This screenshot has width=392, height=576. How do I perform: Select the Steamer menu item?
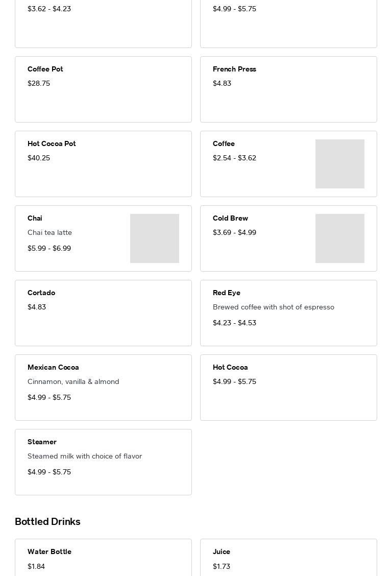[x=103, y=462]
